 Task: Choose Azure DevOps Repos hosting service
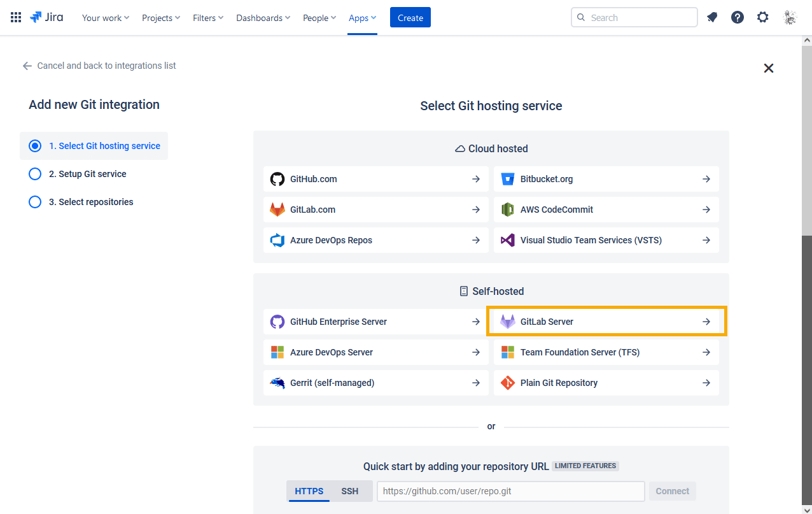[376, 240]
